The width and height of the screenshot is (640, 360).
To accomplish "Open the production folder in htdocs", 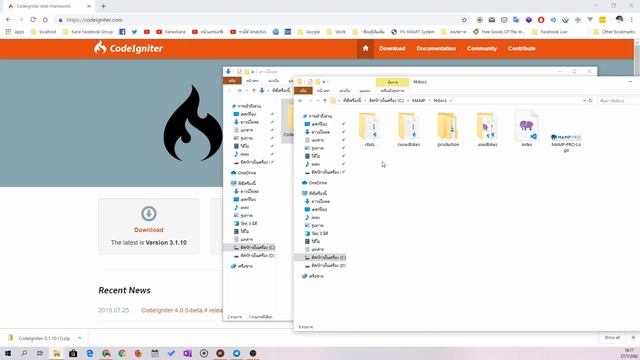I will tap(448, 130).
